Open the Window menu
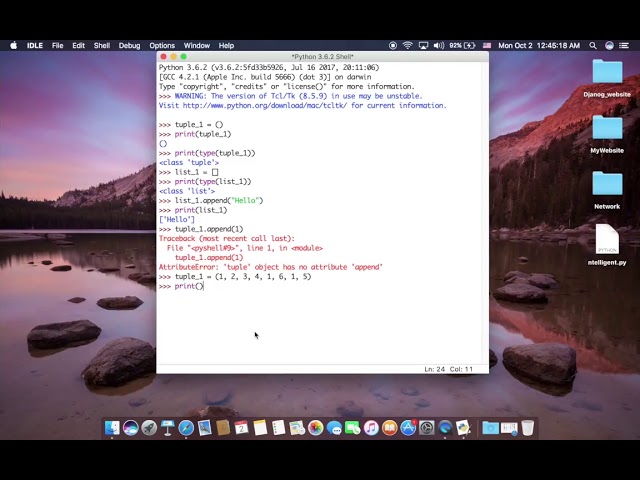 click(x=197, y=45)
